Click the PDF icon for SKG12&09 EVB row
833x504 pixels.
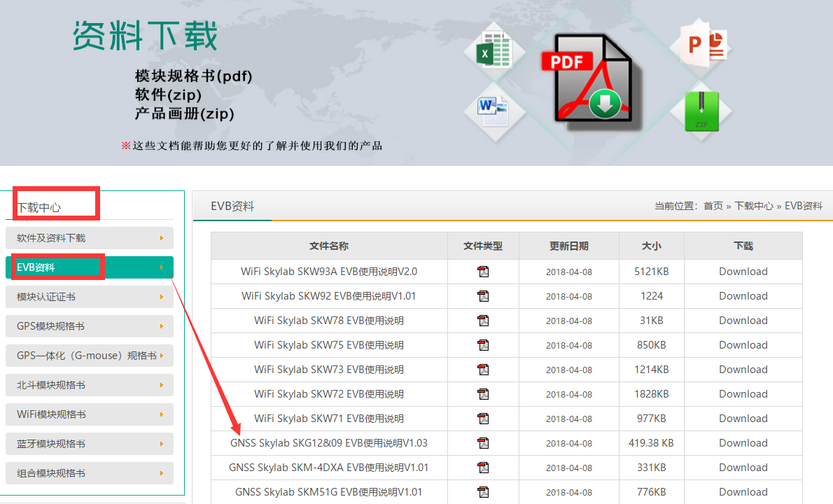(x=483, y=443)
